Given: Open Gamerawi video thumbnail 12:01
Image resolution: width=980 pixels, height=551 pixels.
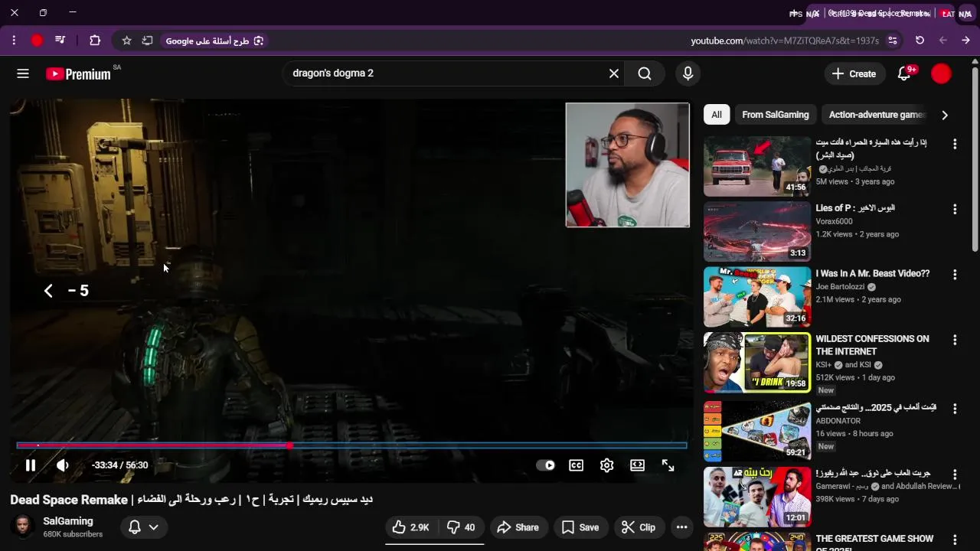Looking at the screenshot, I should click(x=757, y=497).
